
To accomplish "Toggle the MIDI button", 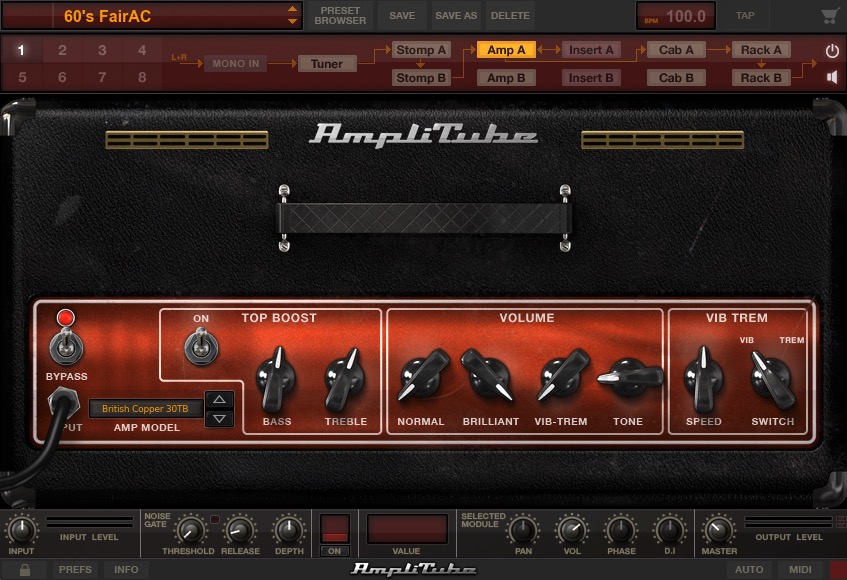I will pos(800,569).
